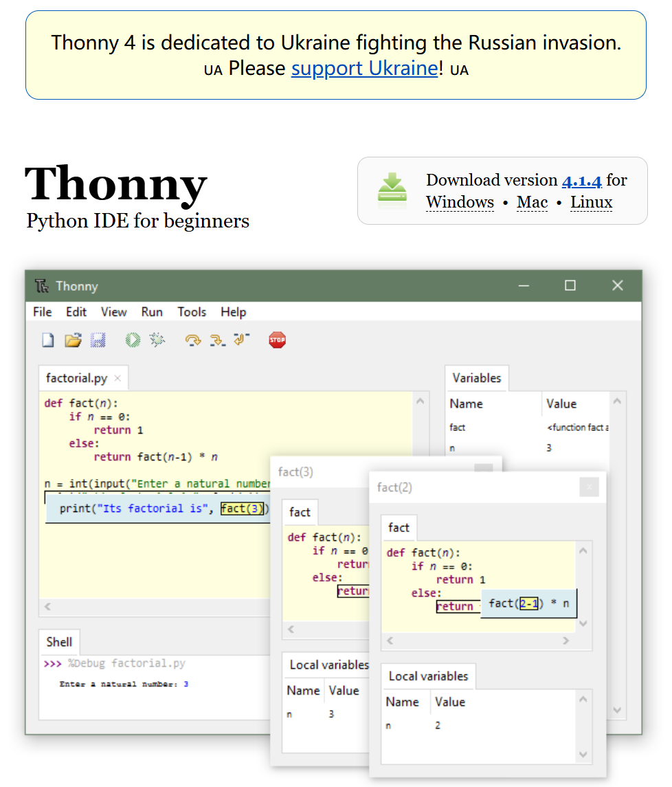Click the editor's scroll left arrow

47,606
